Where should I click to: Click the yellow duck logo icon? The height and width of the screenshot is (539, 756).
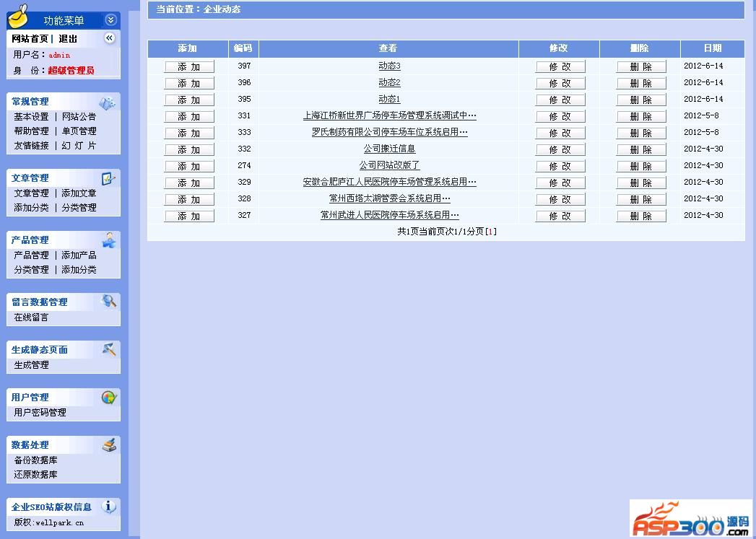click(18, 17)
